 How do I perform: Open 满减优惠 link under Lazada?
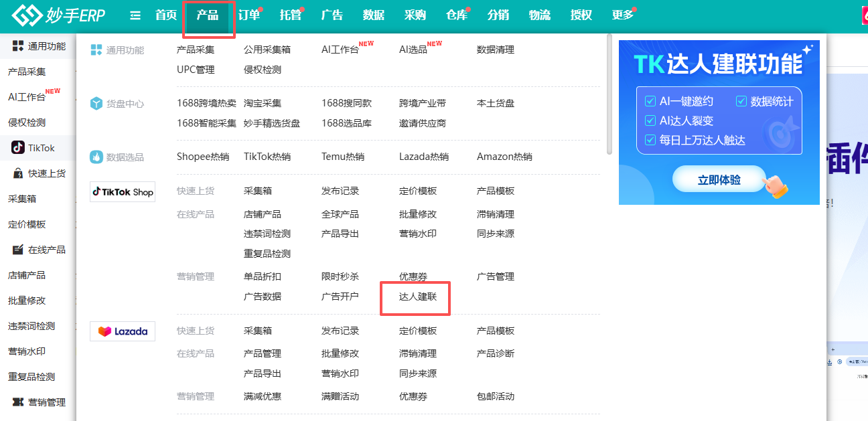(263, 396)
